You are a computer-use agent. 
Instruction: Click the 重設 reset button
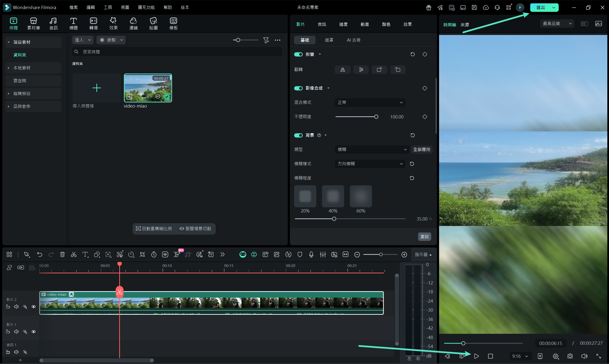[424, 236]
